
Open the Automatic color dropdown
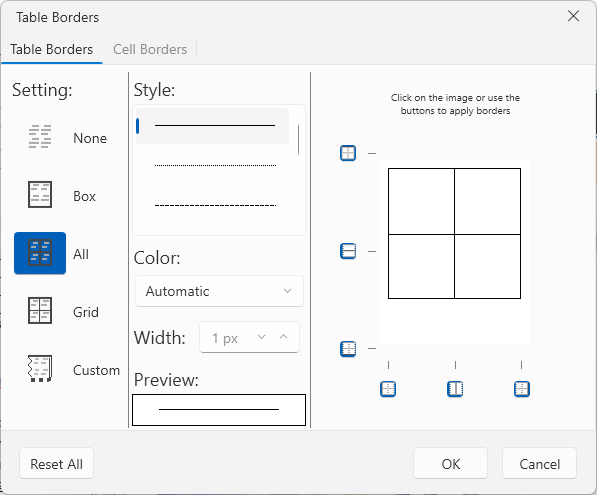click(x=219, y=291)
